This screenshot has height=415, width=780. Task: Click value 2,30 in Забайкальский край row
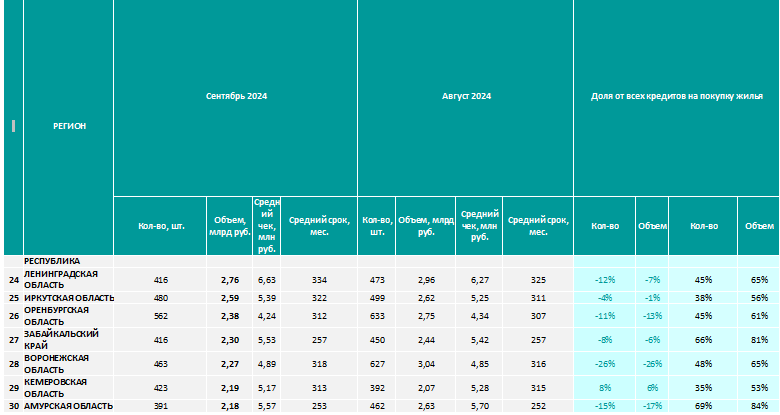pos(230,340)
